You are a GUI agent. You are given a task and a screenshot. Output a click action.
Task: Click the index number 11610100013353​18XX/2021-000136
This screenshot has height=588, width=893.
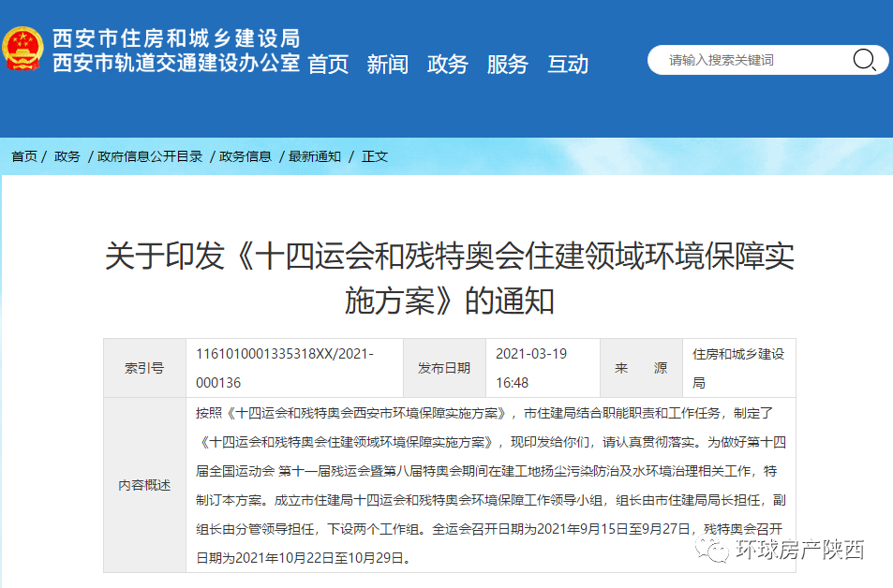285,368
